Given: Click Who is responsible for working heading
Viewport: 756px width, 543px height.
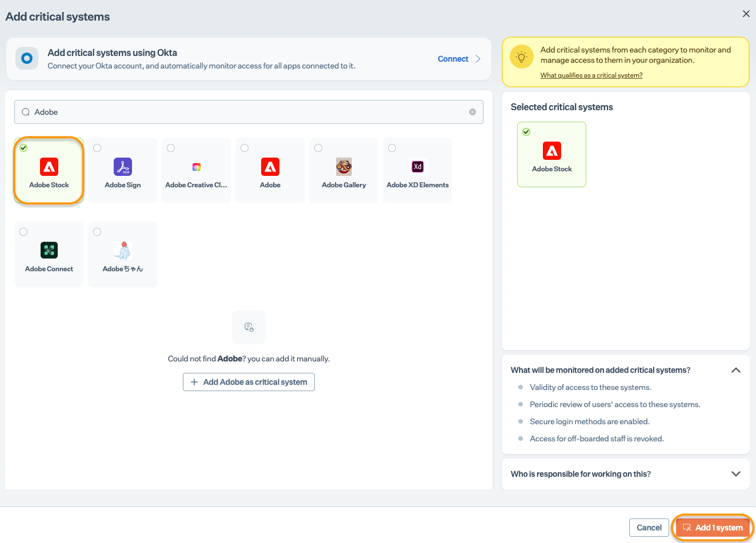Looking at the screenshot, I should click(x=581, y=474).
